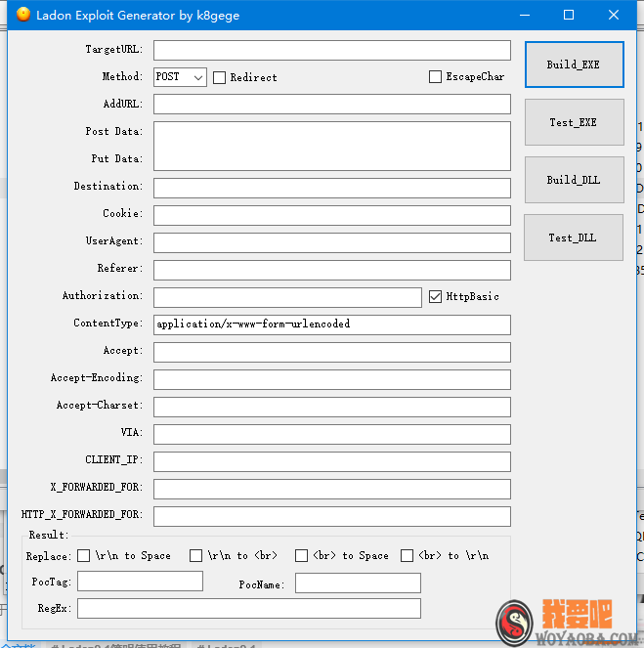Focus the Authorization input field
644x648 pixels.
[287, 297]
